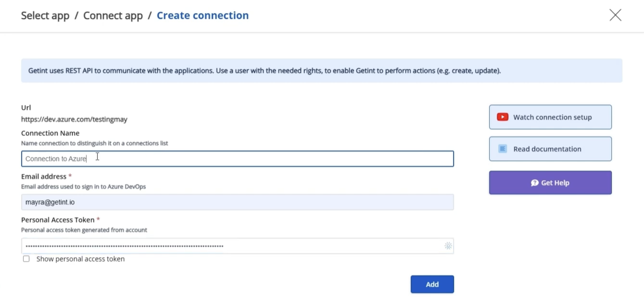The image size is (644, 303).
Task: Click the YouTube play icon
Action: point(503,117)
